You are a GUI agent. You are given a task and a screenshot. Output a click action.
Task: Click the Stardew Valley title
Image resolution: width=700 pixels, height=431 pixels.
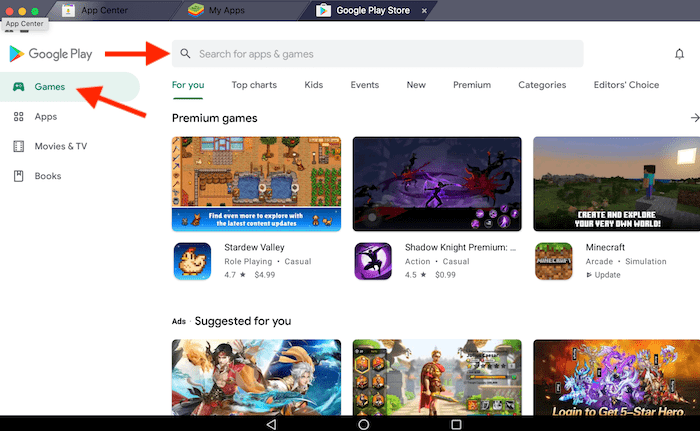[x=254, y=247]
